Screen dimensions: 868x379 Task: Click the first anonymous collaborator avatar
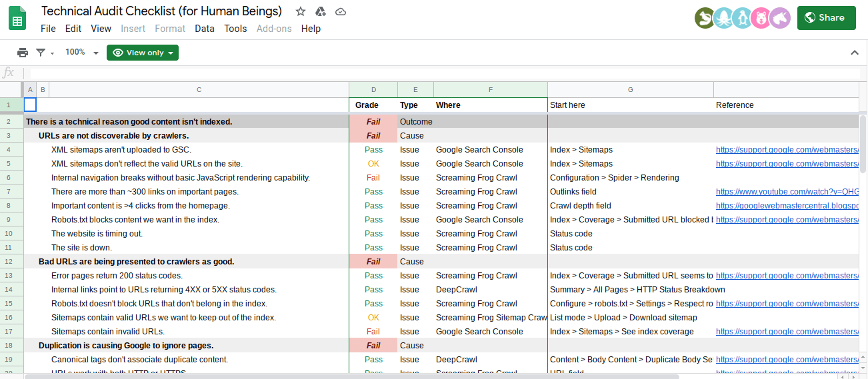(x=704, y=18)
